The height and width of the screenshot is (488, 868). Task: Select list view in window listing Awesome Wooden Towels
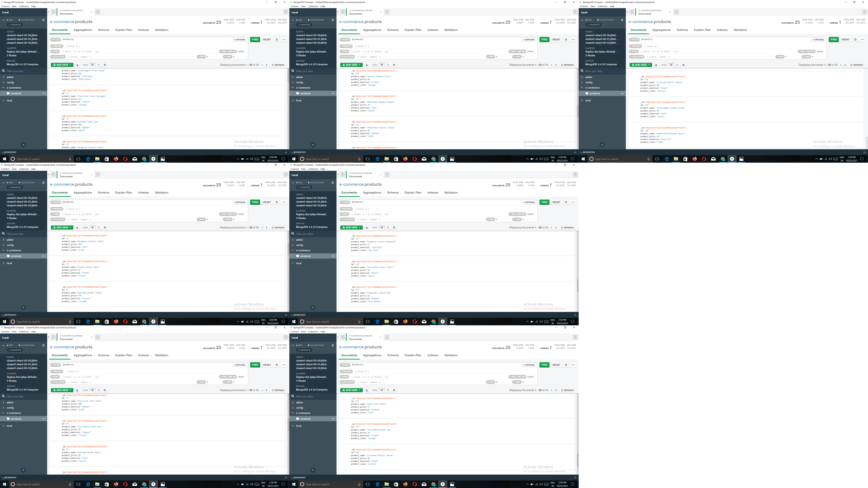(x=92, y=228)
